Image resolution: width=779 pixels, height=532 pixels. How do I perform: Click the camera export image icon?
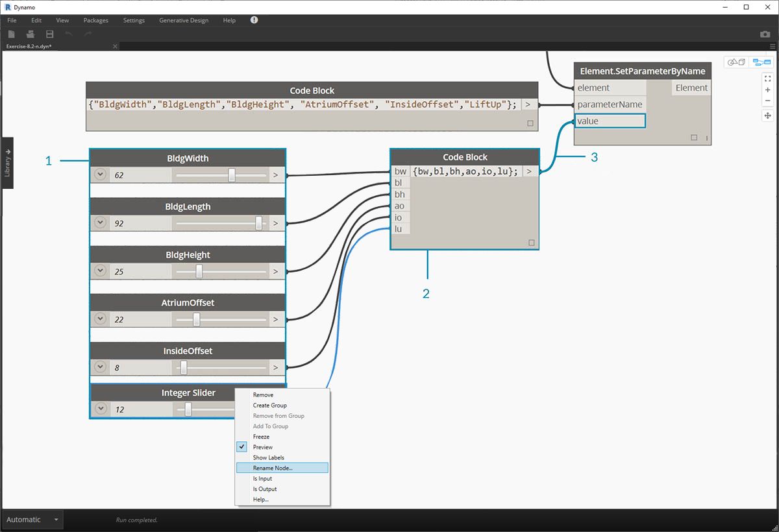coord(765,34)
